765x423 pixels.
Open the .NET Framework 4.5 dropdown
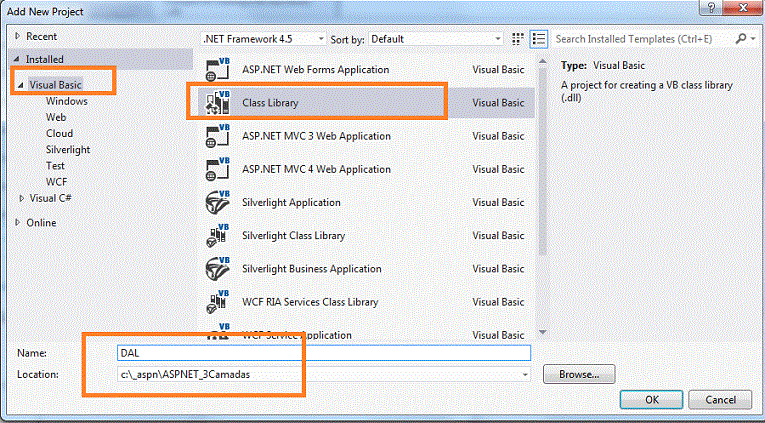[264, 39]
